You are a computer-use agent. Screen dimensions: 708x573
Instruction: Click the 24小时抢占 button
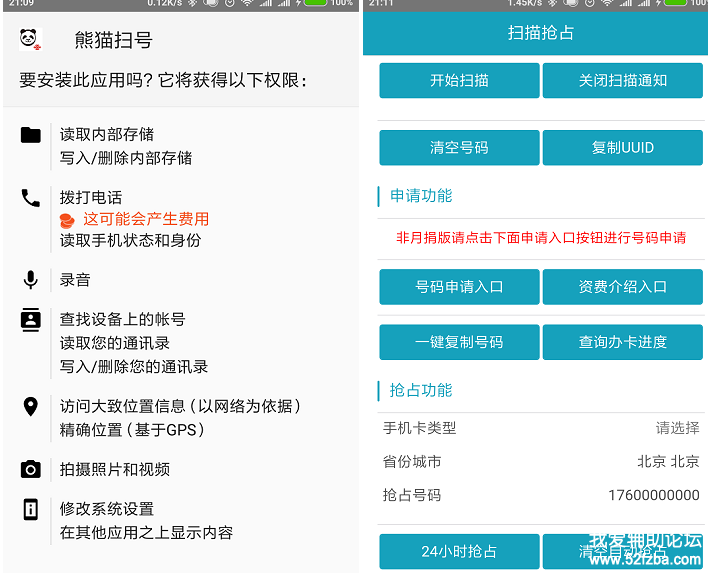(x=459, y=551)
